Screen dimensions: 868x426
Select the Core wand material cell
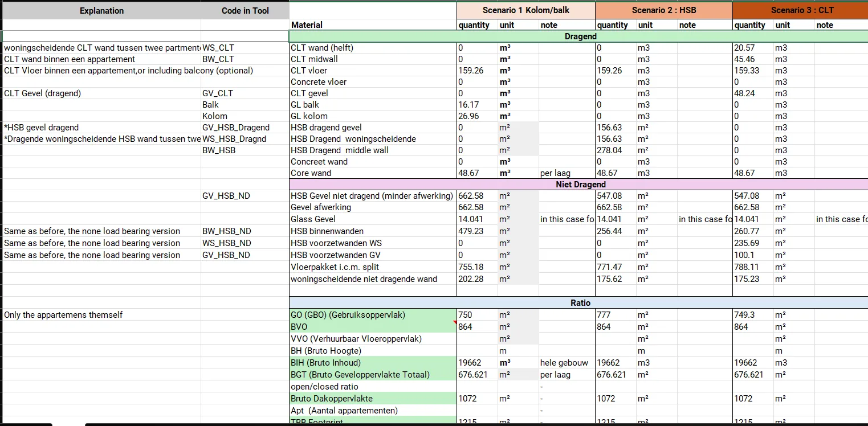[x=373, y=173]
